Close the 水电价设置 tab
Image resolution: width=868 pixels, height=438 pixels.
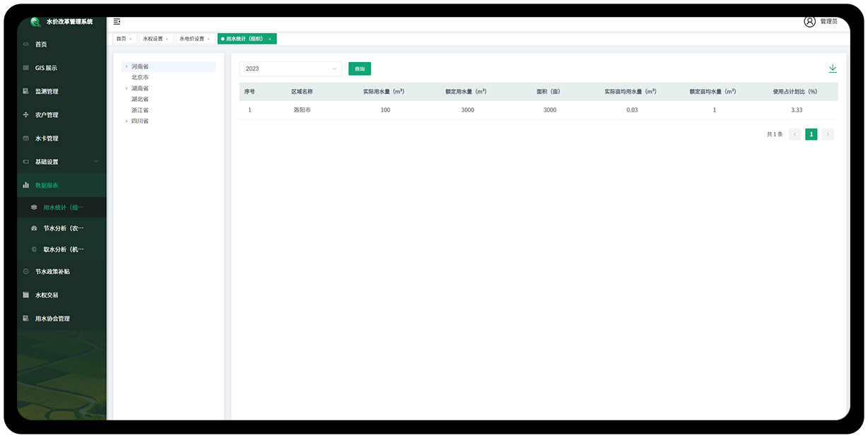[209, 39]
